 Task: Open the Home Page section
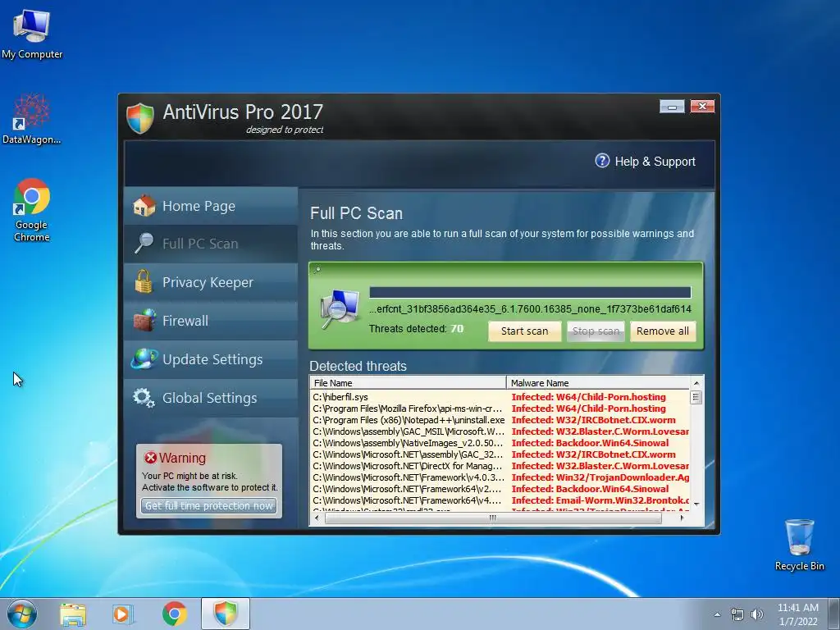point(211,206)
